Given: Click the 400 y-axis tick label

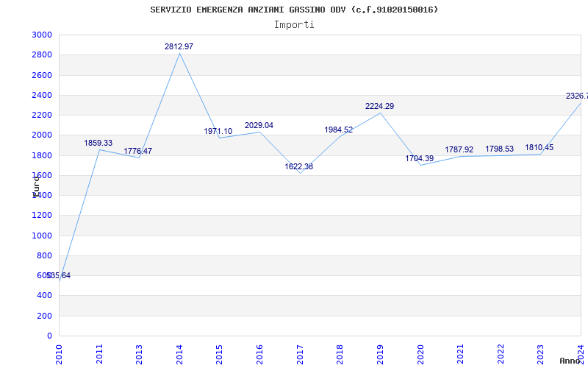Looking at the screenshot, I should 44,296.
